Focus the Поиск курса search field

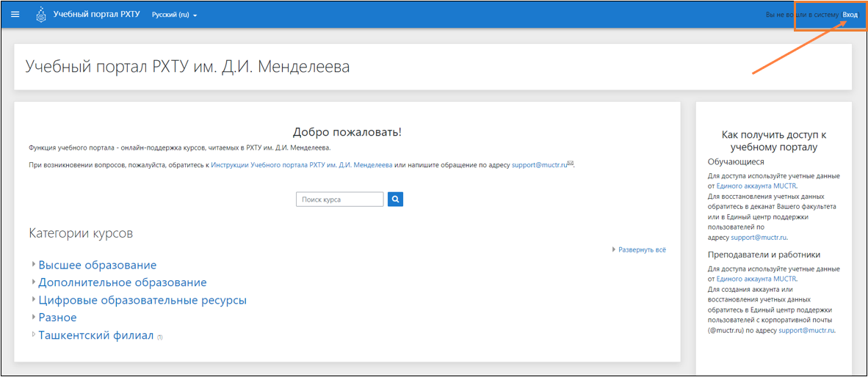(340, 199)
